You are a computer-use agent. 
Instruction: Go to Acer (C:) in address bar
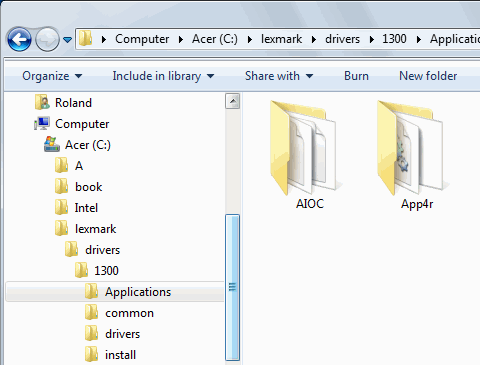(x=215, y=39)
